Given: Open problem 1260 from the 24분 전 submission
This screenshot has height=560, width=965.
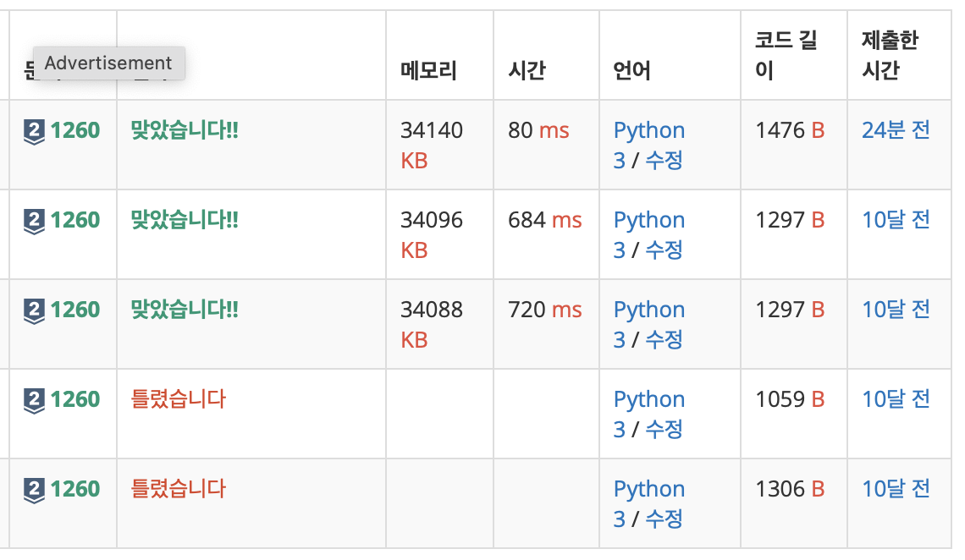Looking at the screenshot, I should tap(75, 130).
